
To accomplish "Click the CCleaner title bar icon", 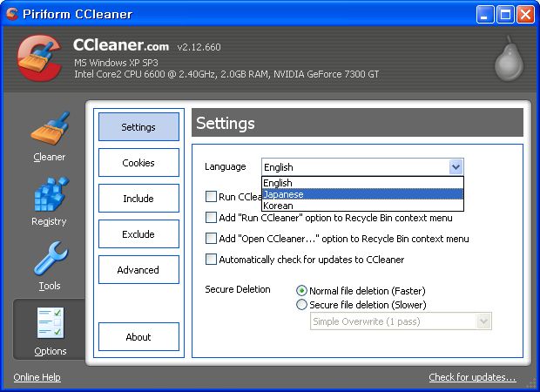I will coord(11,14).
